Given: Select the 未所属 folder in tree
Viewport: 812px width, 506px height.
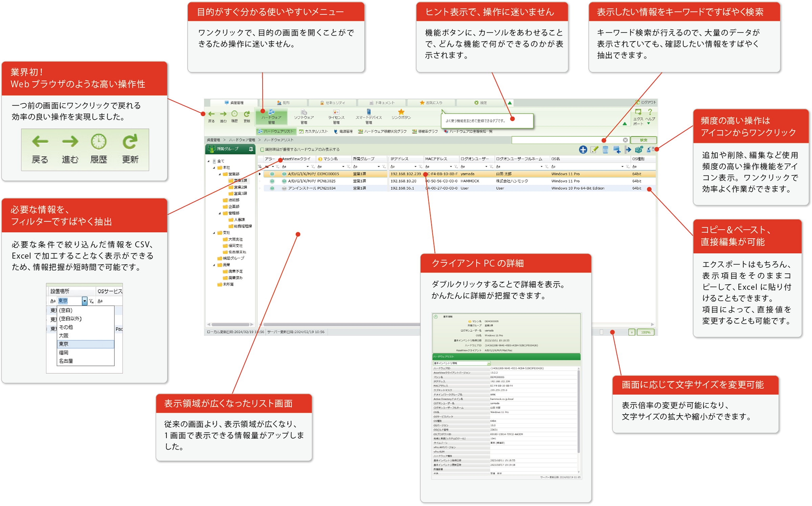Looking at the screenshot, I should pyautogui.click(x=226, y=284).
